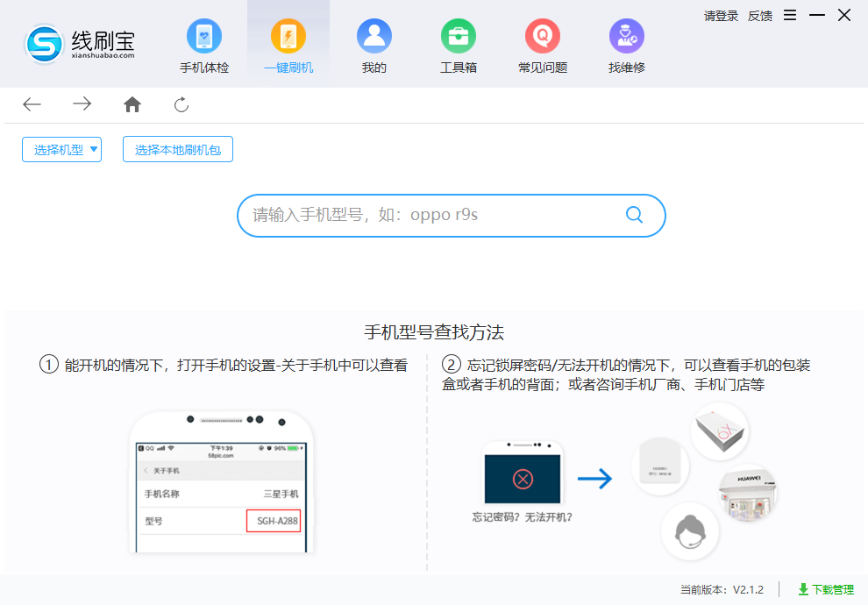Click the search magnifier icon
Image resolution: width=868 pixels, height=605 pixels.
634,215
